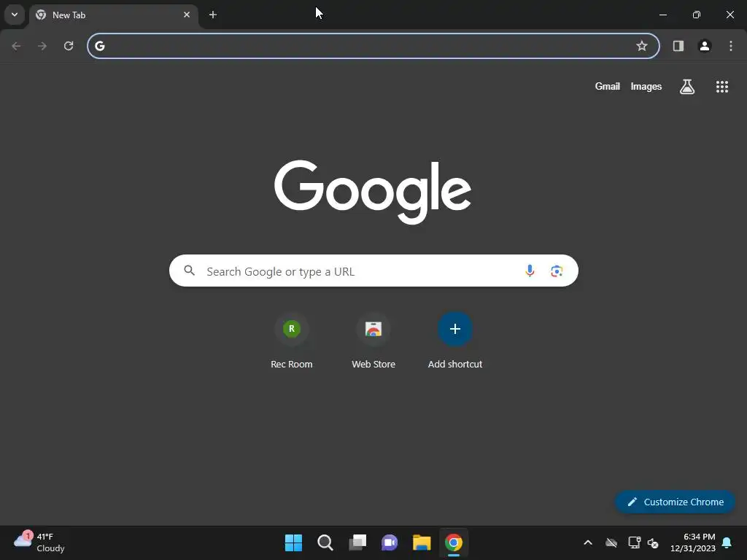Restore down the Chrome window

click(x=697, y=15)
